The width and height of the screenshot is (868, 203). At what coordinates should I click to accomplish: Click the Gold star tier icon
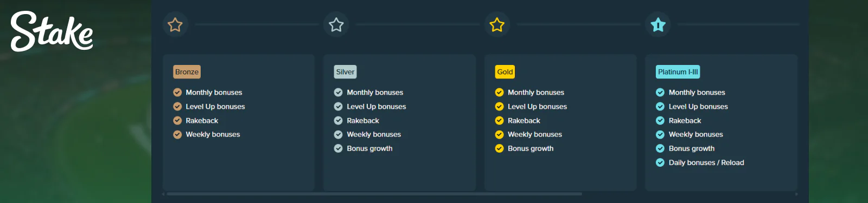click(497, 24)
